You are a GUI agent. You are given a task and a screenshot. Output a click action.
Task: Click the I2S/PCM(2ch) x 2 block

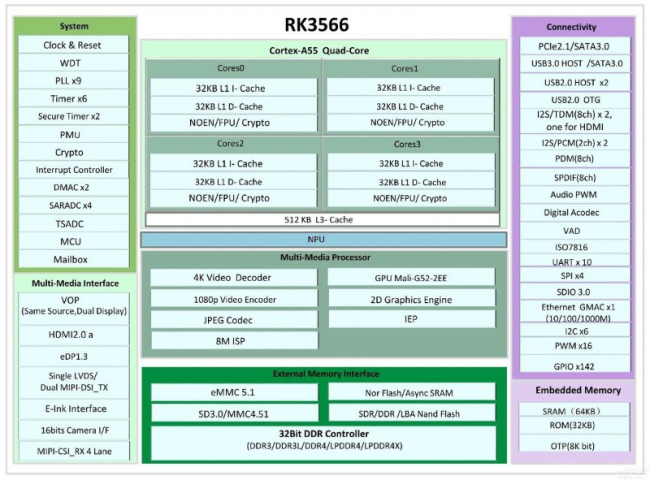575,143
